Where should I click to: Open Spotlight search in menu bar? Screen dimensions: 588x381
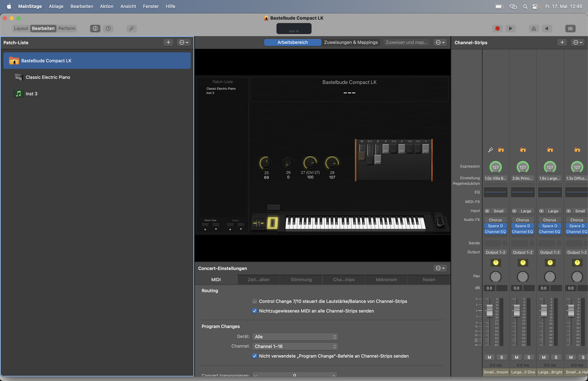click(x=525, y=6)
